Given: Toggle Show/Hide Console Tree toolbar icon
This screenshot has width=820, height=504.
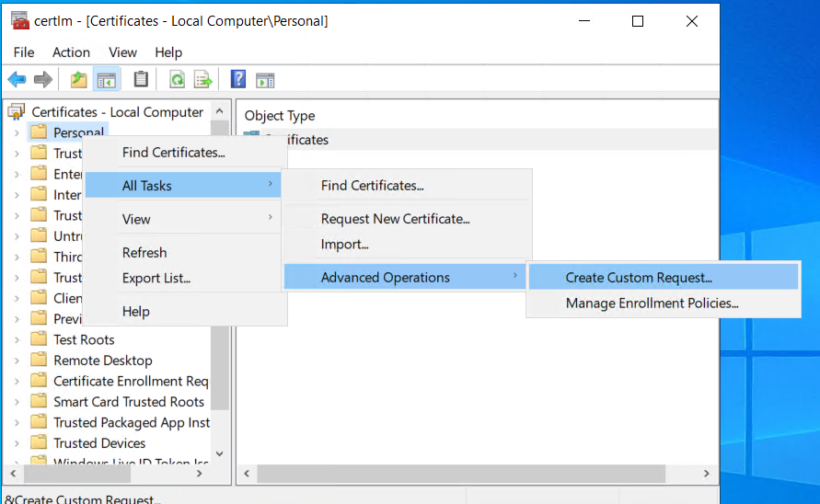Looking at the screenshot, I should click(x=107, y=80).
